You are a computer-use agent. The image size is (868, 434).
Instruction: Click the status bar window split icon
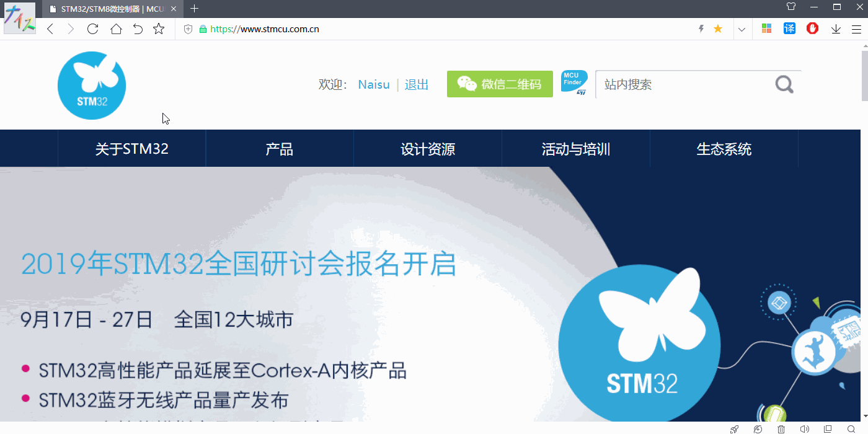click(828, 428)
